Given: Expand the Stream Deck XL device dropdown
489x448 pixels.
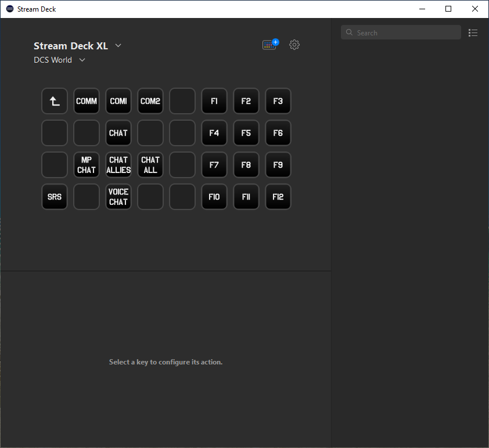Looking at the screenshot, I should (x=118, y=46).
